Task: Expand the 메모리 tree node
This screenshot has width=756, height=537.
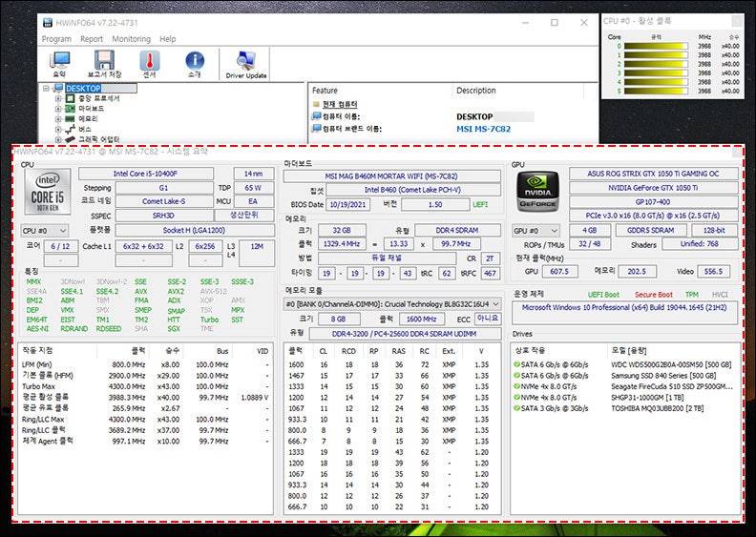Action: click(58, 119)
